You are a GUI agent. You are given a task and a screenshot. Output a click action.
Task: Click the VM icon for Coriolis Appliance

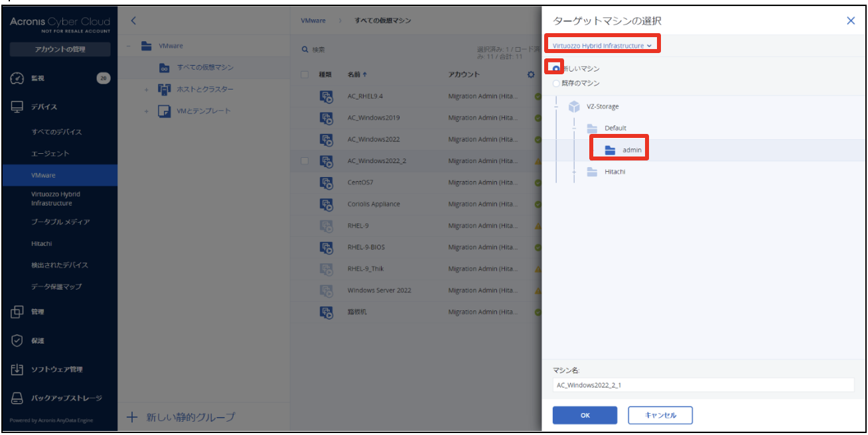click(326, 204)
